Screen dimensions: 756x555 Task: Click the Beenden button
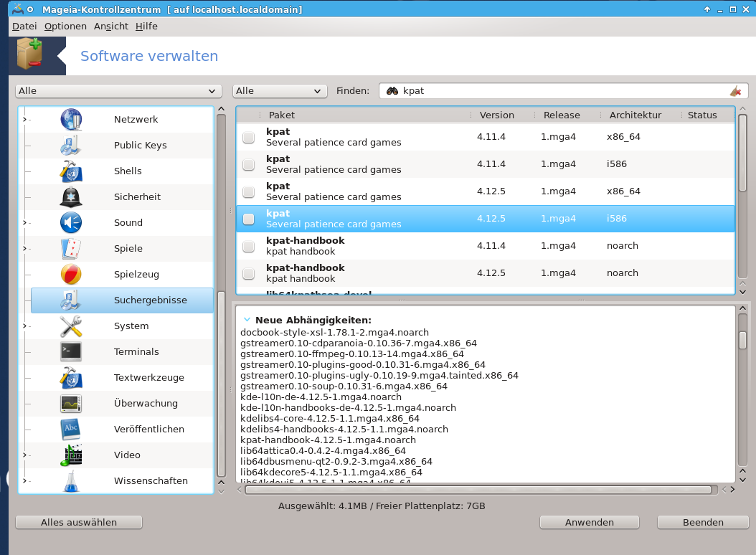pos(703,522)
